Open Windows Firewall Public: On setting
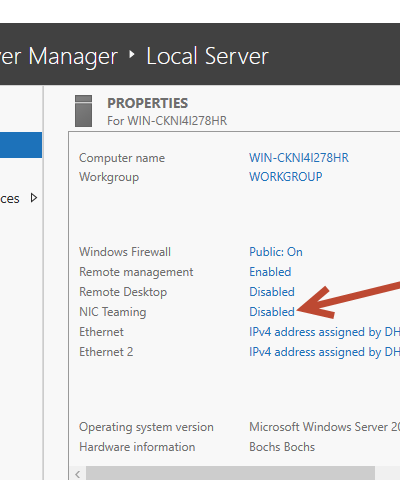This screenshot has height=480, width=400. pos(276,252)
